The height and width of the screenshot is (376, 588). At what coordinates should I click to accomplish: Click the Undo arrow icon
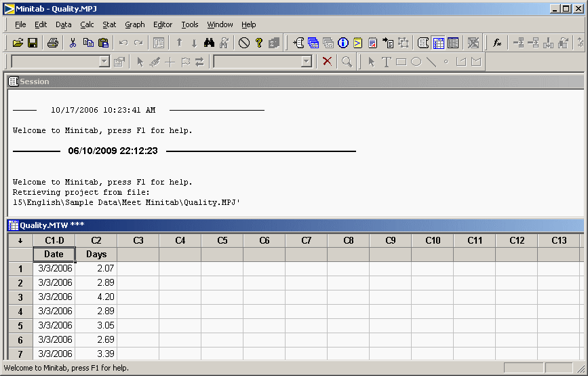click(x=123, y=43)
